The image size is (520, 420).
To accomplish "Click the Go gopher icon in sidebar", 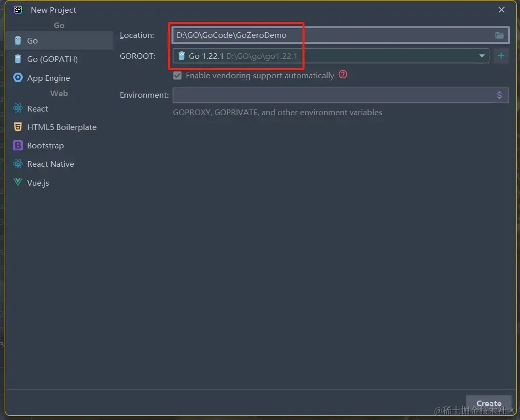I will pyautogui.click(x=18, y=40).
